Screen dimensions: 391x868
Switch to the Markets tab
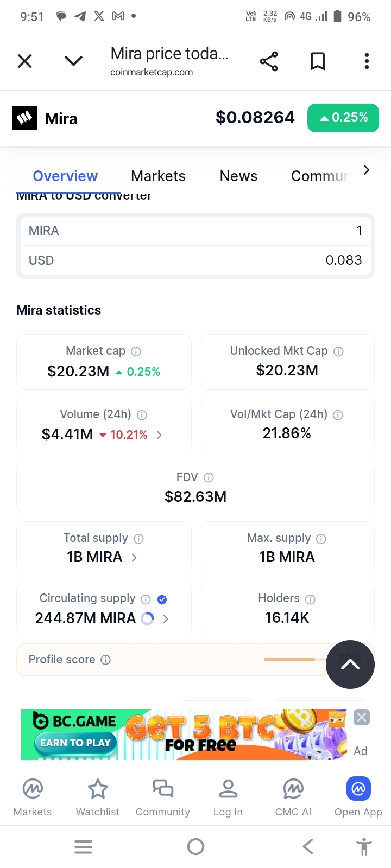158,176
